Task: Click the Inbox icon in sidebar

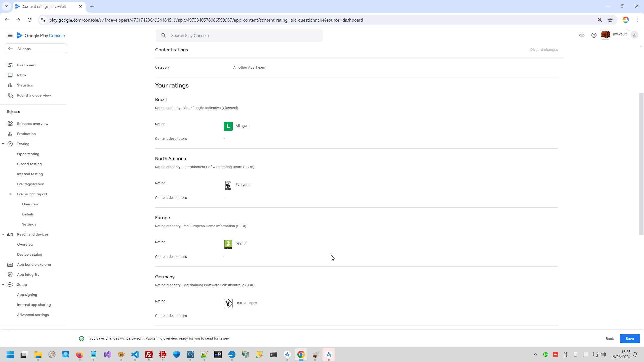Action: tap(10, 75)
